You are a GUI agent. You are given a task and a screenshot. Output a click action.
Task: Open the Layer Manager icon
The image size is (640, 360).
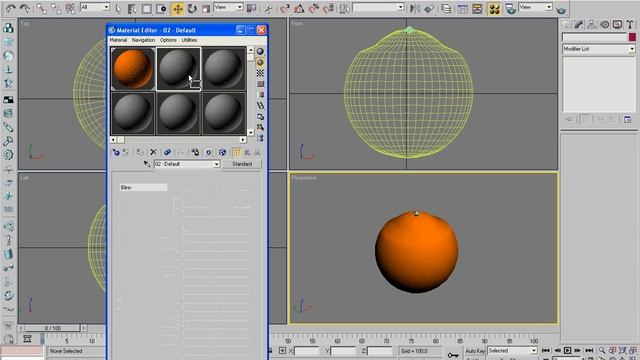(446, 8)
